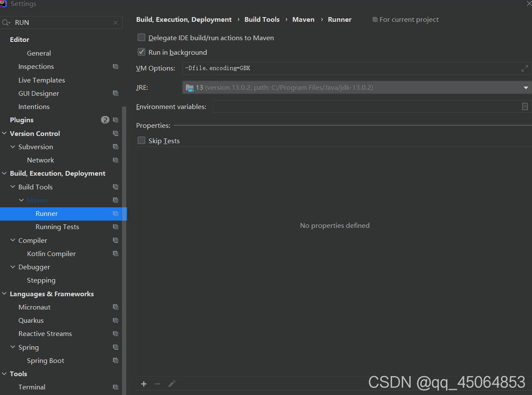Clear the RUN search text
Viewport: 532px width, 395px height.
tap(116, 23)
